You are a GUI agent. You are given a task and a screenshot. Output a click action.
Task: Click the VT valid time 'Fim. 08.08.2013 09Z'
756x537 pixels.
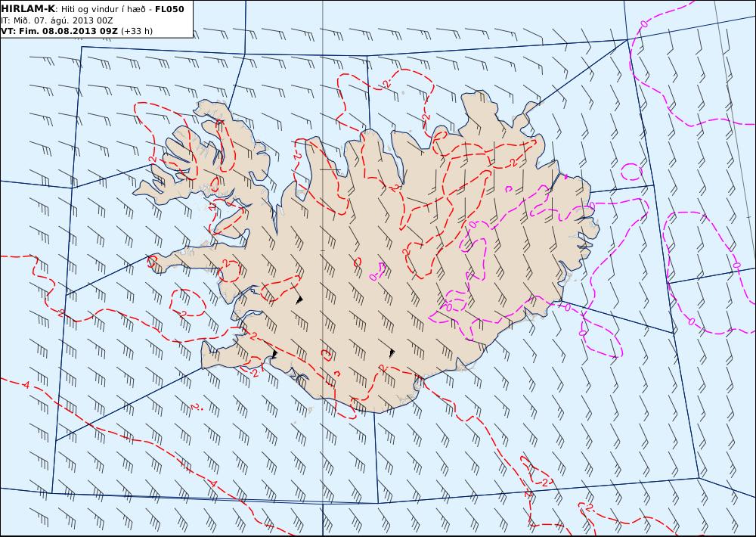click(68, 31)
